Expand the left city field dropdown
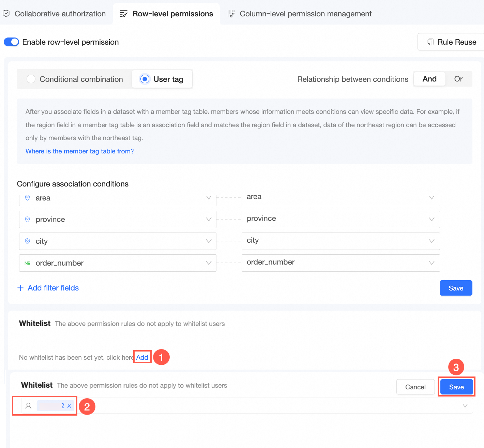The width and height of the screenshot is (484, 448). [x=209, y=241]
